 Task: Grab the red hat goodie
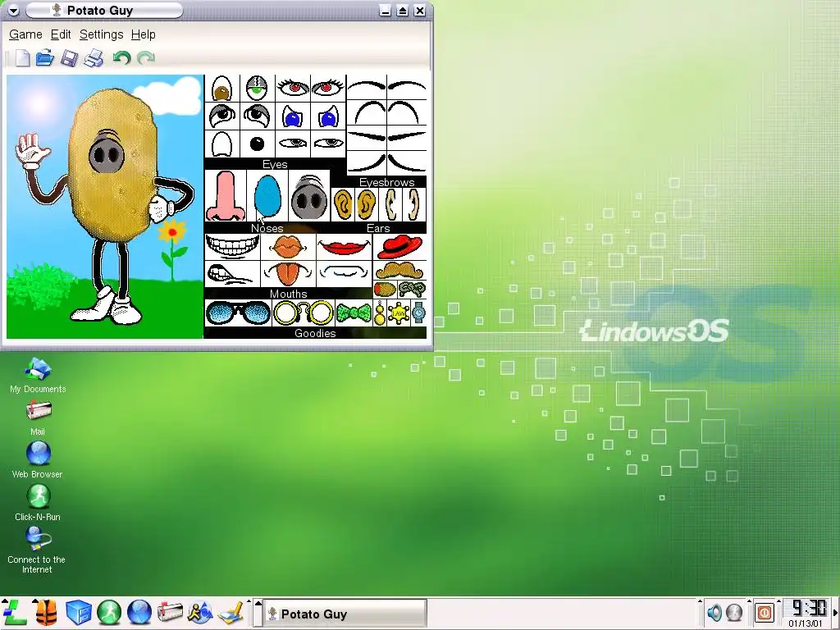[399, 247]
